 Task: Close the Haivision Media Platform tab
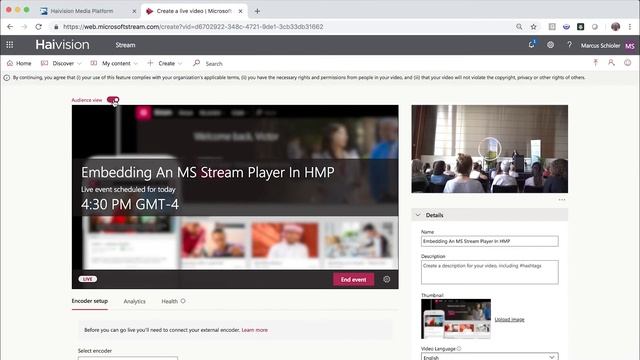134,11
